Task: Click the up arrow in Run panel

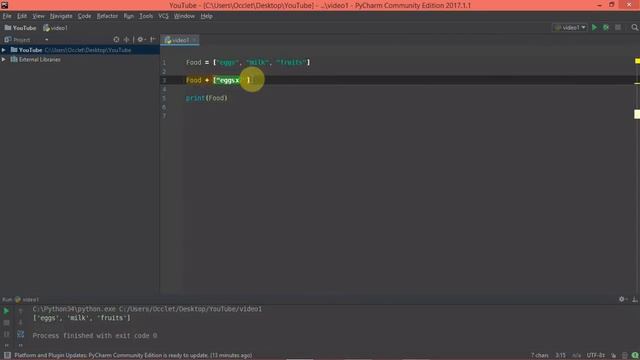Action: click(x=20, y=311)
